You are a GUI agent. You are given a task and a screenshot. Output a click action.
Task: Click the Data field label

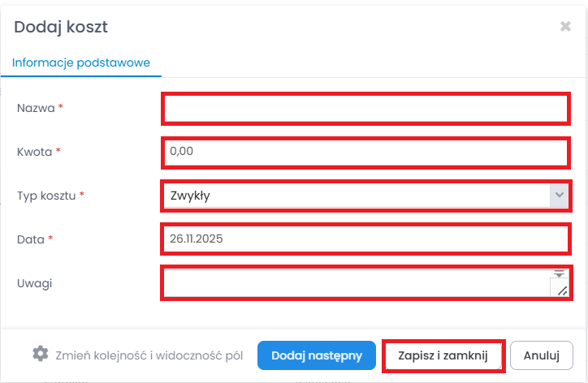(x=31, y=239)
